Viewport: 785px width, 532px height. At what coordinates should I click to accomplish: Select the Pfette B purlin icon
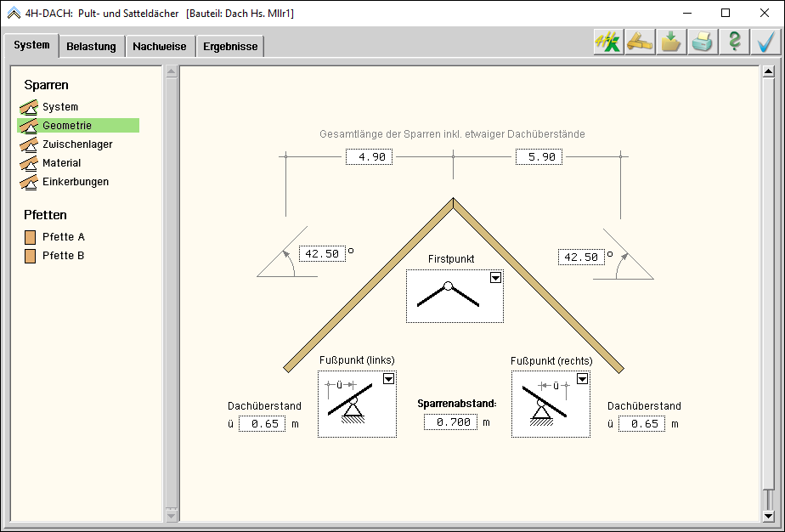pyautogui.click(x=31, y=256)
